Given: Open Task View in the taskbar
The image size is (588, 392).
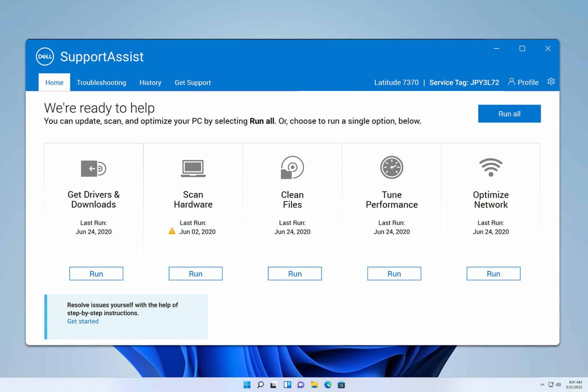Looking at the screenshot, I should tap(273, 385).
